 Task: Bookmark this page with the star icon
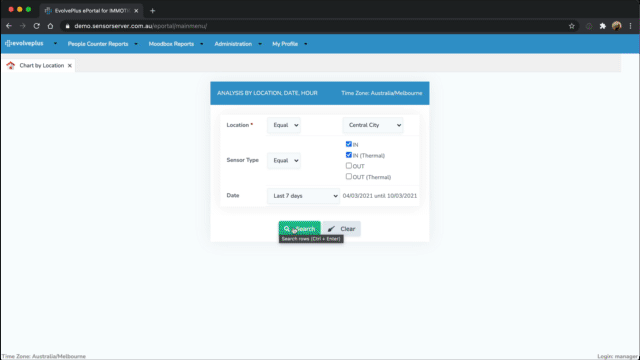coord(571,26)
